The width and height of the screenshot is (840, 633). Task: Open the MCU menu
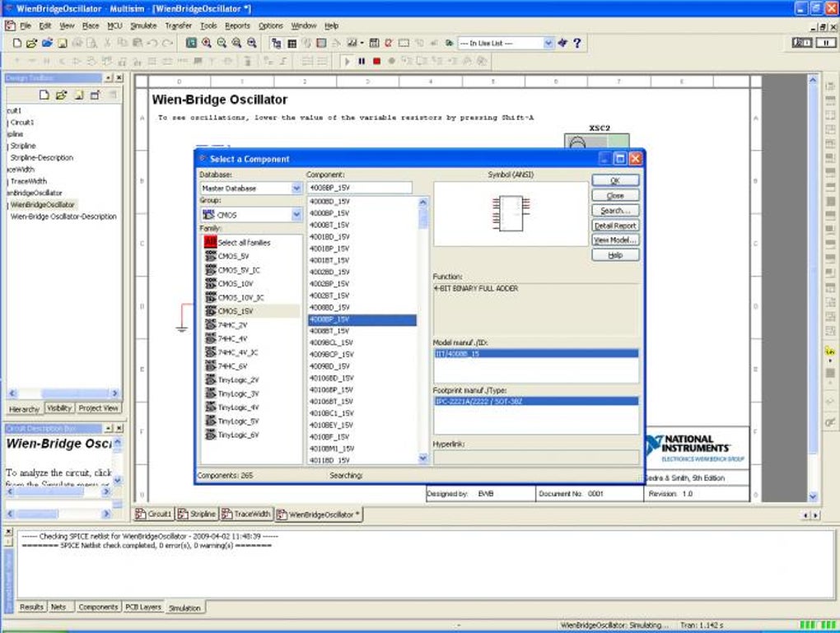point(114,26)
